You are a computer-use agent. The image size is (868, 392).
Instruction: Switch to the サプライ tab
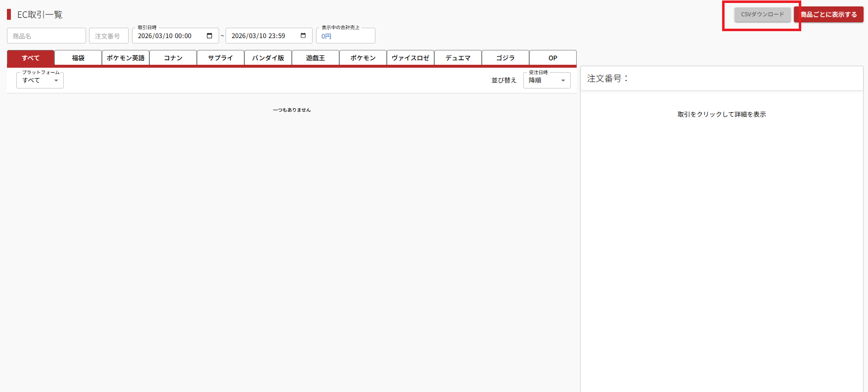(x=221, y=58)
